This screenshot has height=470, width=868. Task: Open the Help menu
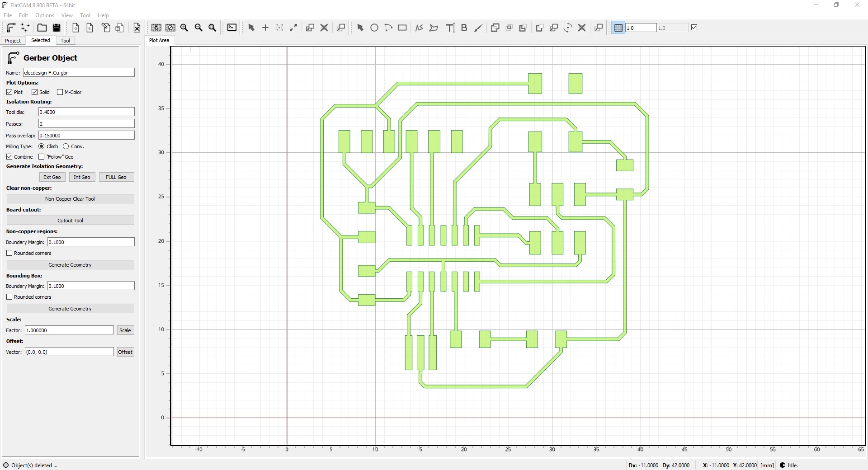(x=103, y=15)
